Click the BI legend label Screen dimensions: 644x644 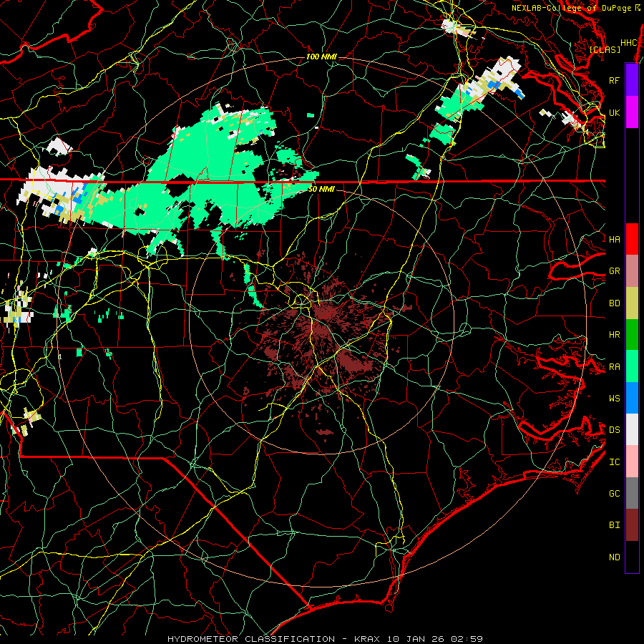click(x=615, y=525)
